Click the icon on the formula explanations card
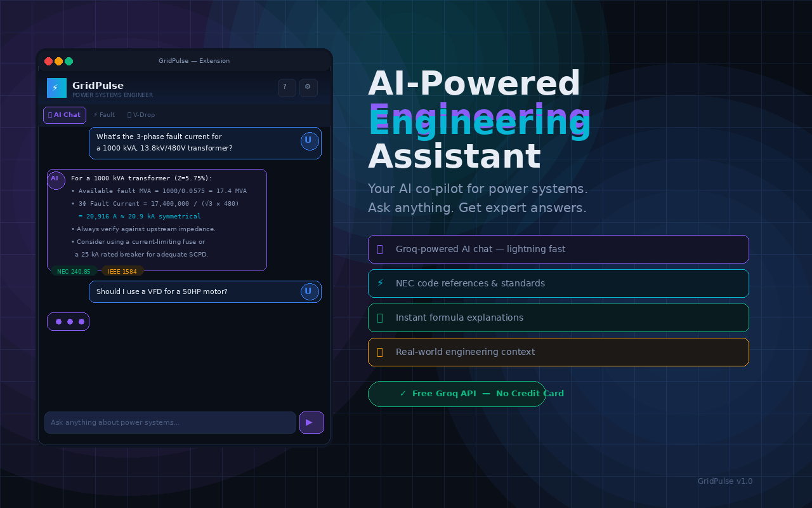Viewport: 812px width, 508px height. pyautogui.click(x=380, y=317)
